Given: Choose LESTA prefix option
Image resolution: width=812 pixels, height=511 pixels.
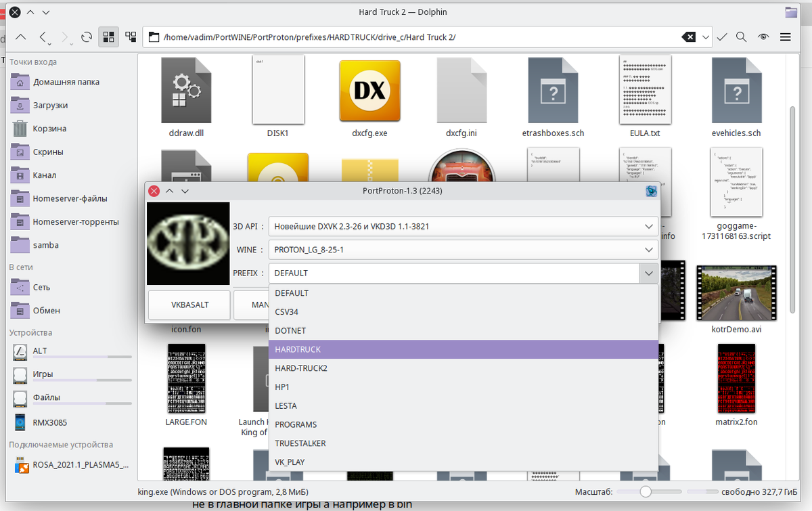Looking at the screenshot, I should (x=464, y=405).
